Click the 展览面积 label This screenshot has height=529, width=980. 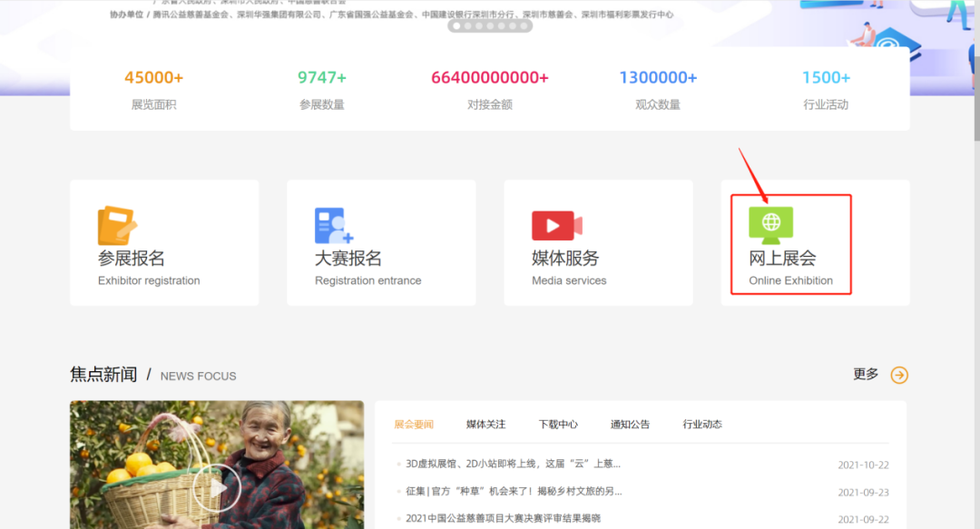tap(153, 104)
